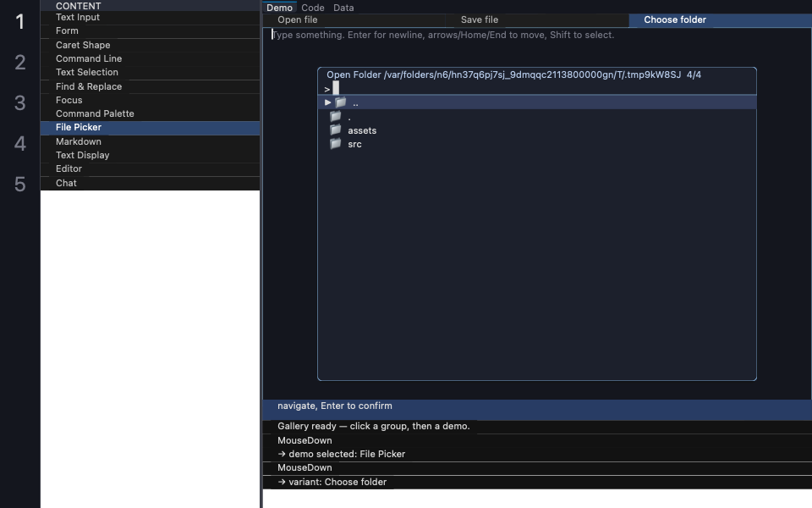Image resolution: width=812 pixels, height=508 pixels.
Task: Click the parent directory folder icon
Action: tap(341, 102)
